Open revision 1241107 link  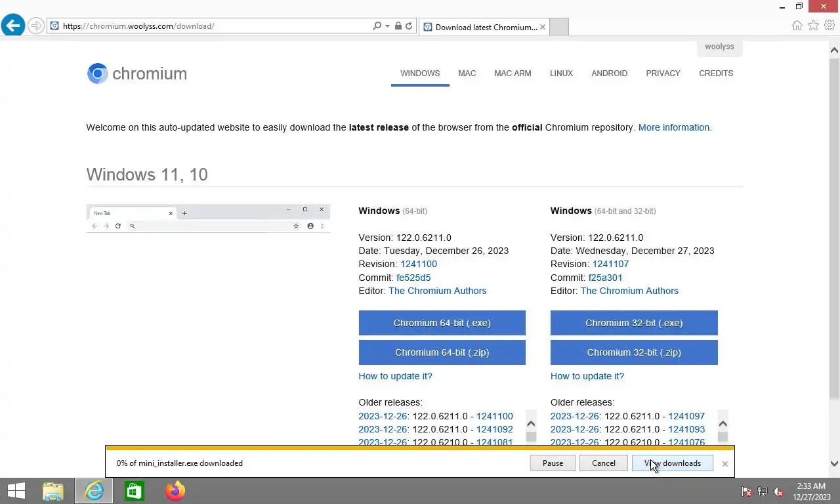(x=610, y=264)
